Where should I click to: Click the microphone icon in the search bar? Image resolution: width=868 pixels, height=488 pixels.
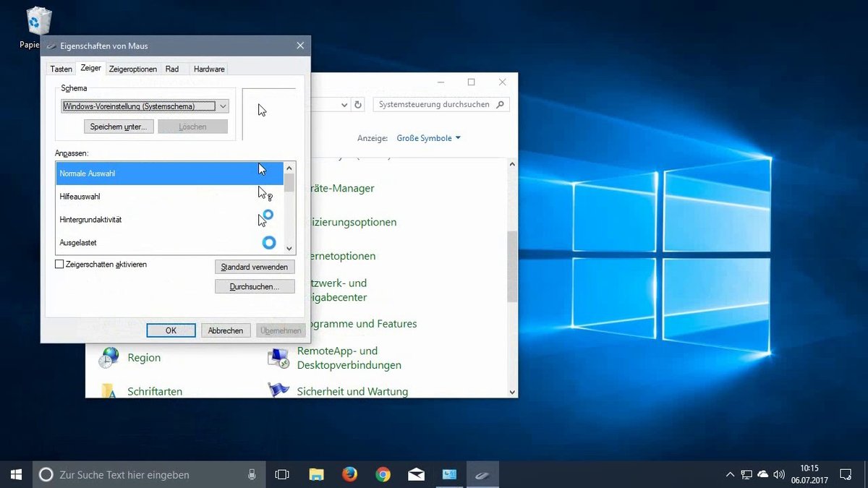pyautogui.click(x=252, y=474)
